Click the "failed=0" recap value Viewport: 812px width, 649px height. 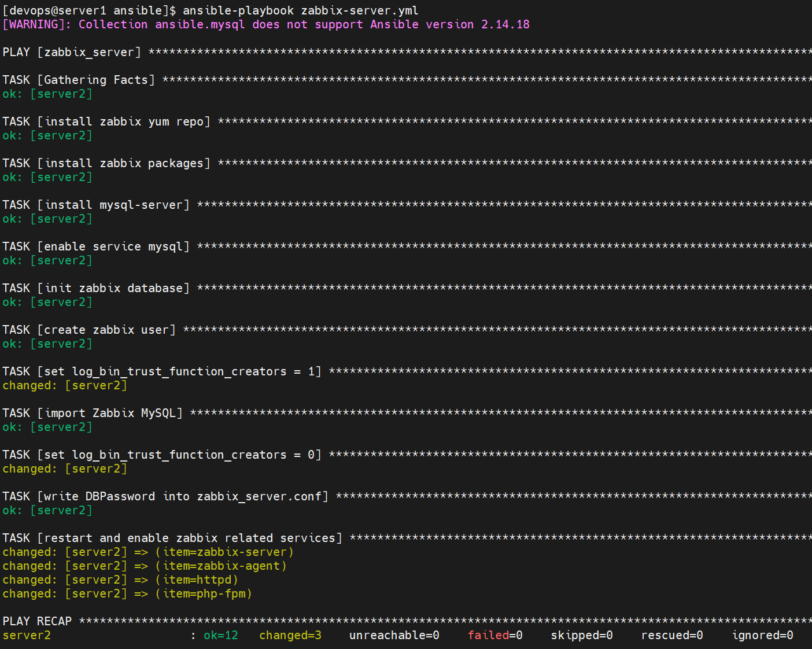(495, 635)
